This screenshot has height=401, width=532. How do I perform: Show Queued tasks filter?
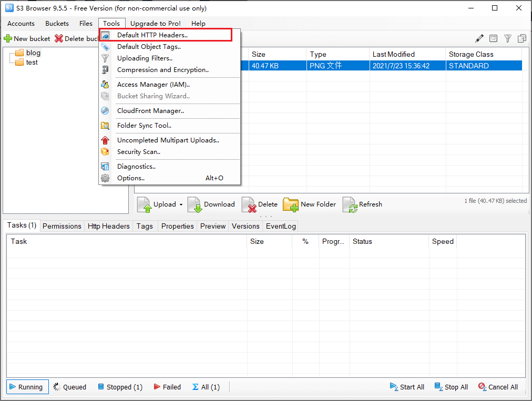coord(70,387)
